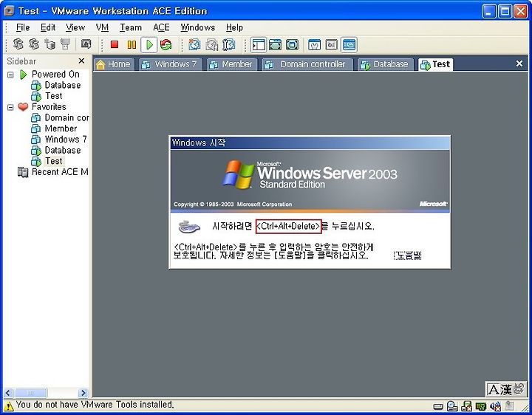Click the summary view toolbar icon
532x415 pixels.
(315, 45)
